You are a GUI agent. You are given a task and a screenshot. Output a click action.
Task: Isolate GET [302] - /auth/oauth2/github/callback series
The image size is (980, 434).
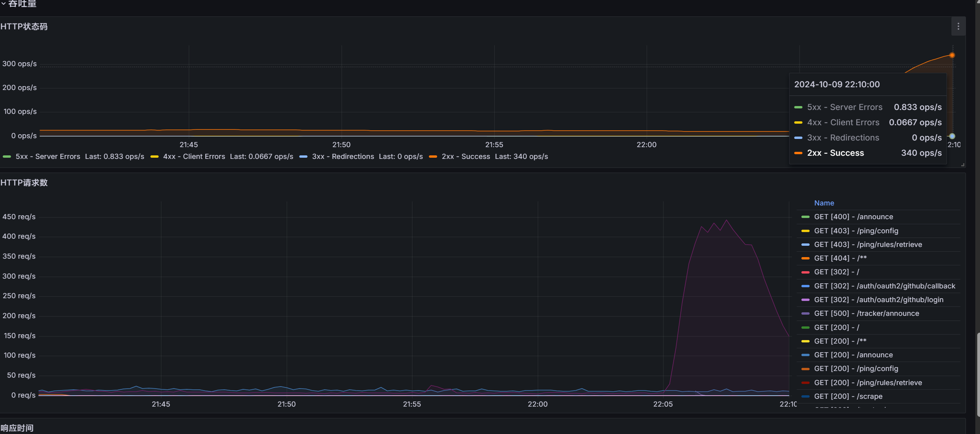884,286
